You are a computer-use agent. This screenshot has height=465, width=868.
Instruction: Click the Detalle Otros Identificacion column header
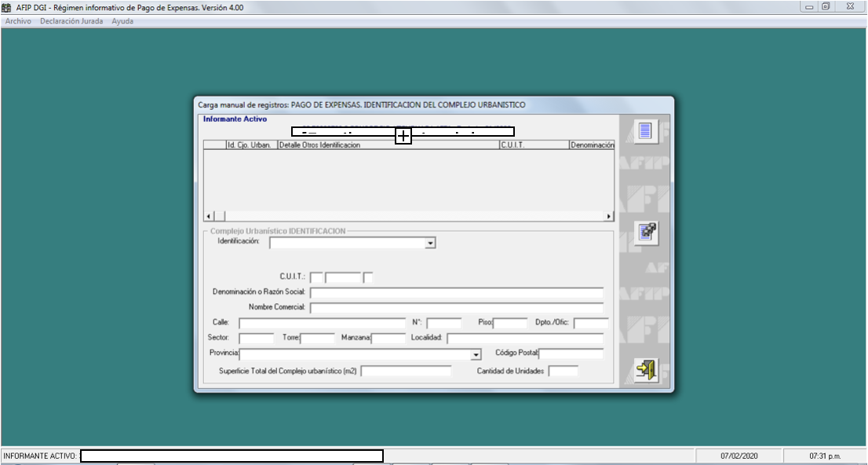387,145
